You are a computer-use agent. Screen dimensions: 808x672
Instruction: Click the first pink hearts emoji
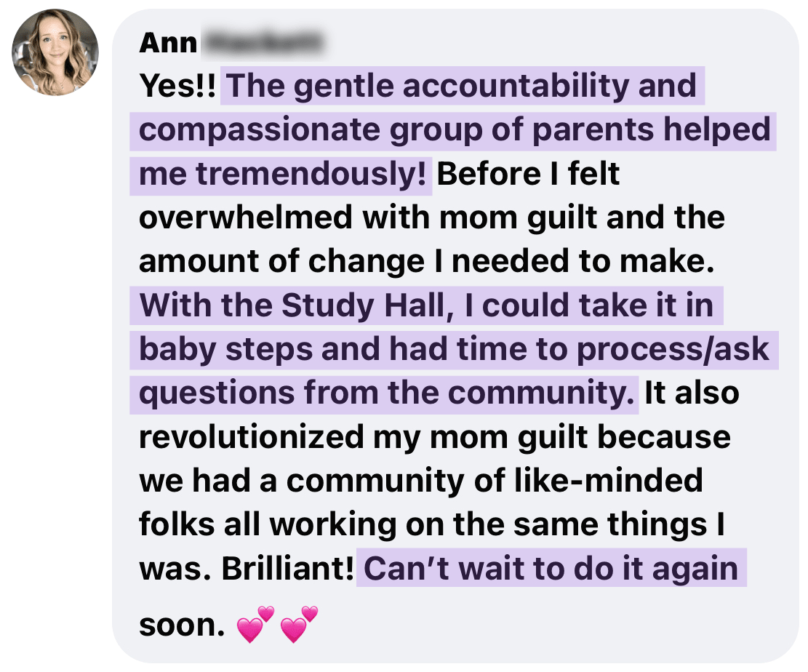(255, 624)
